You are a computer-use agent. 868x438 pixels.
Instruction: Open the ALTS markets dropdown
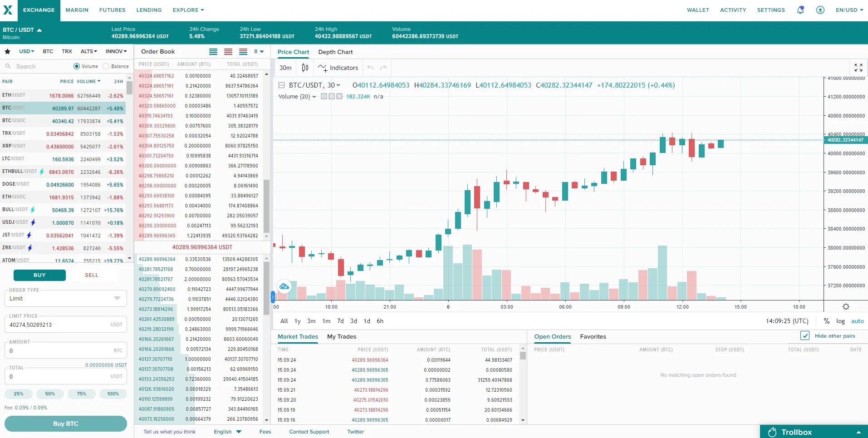pyautogui.click(x=89, y=51)
